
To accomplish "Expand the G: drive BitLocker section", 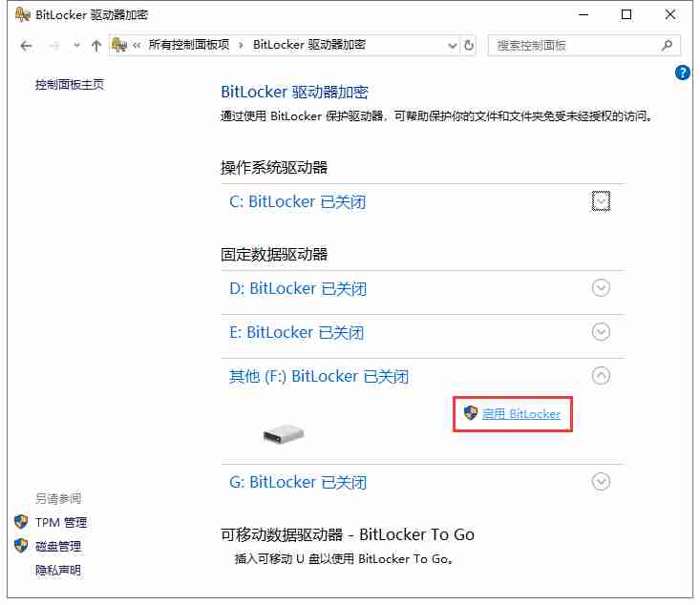I will [x=601, y=482].
